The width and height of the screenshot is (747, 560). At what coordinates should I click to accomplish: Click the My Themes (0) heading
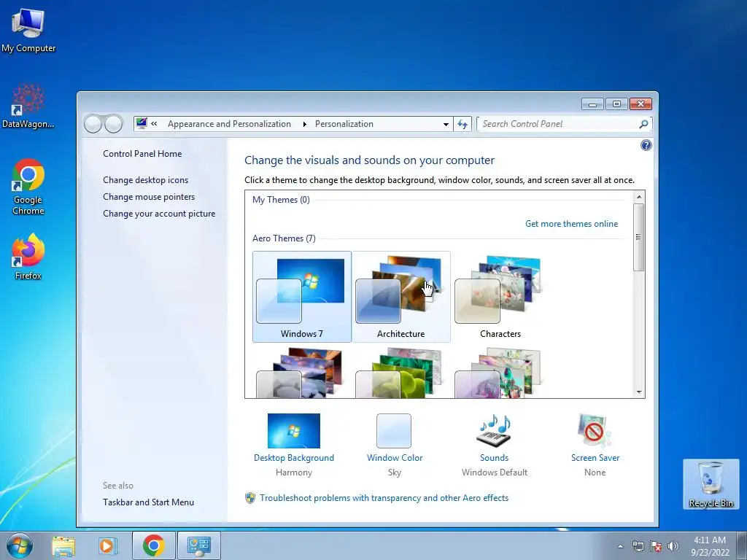point(281,200)
